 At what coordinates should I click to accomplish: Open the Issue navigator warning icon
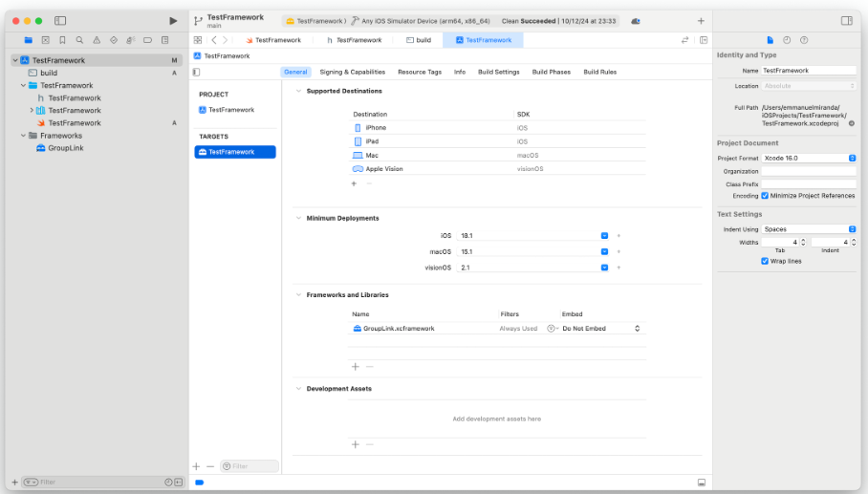tap(97, 40)
